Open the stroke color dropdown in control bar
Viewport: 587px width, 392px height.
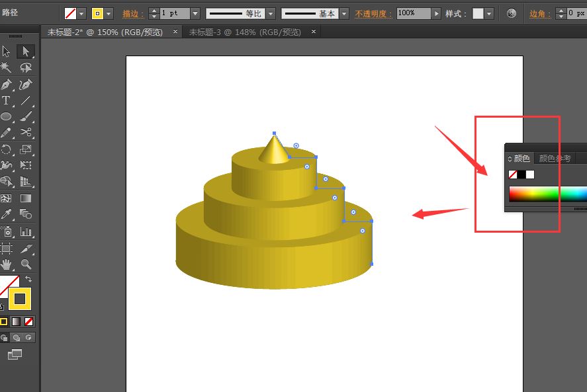pos(109,13)
